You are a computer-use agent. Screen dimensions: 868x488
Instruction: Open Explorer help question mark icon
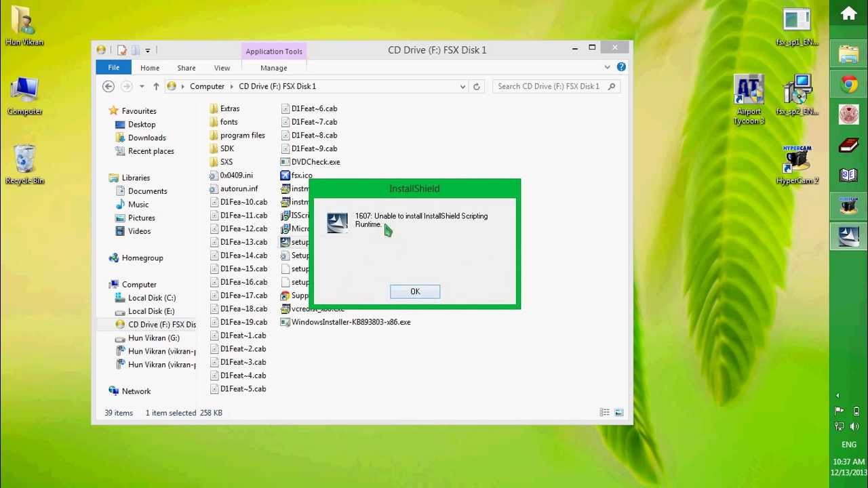(x=621, y=67)
